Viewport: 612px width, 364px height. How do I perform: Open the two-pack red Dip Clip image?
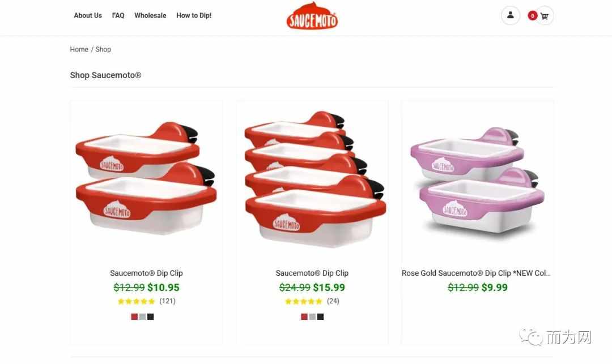click(x=146, y=178)
